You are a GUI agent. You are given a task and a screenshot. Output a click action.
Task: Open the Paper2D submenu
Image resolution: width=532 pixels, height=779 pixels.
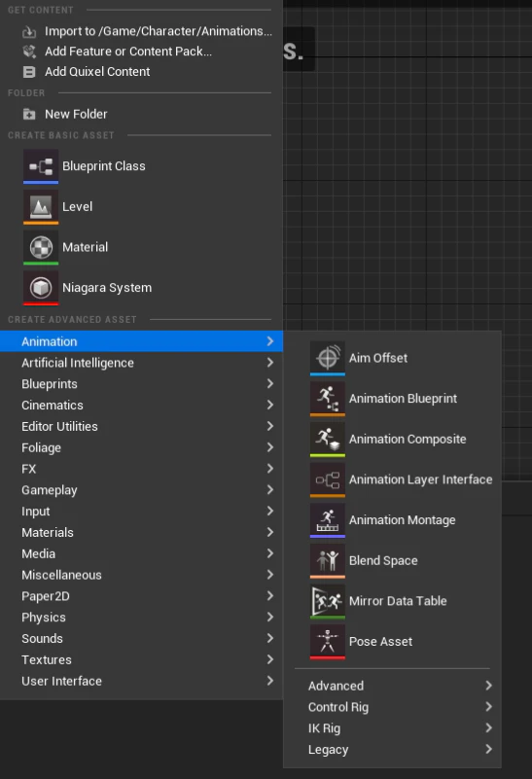click(x=142, y=596)
